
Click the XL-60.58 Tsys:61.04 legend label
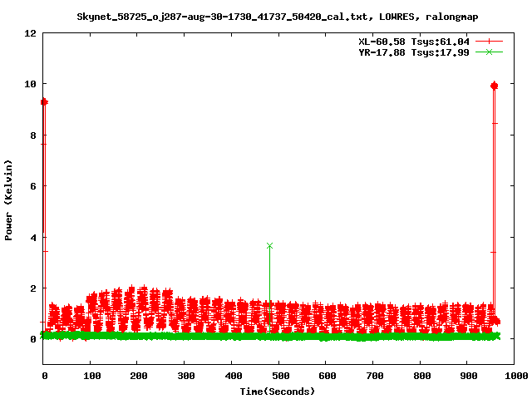point(414,42)
